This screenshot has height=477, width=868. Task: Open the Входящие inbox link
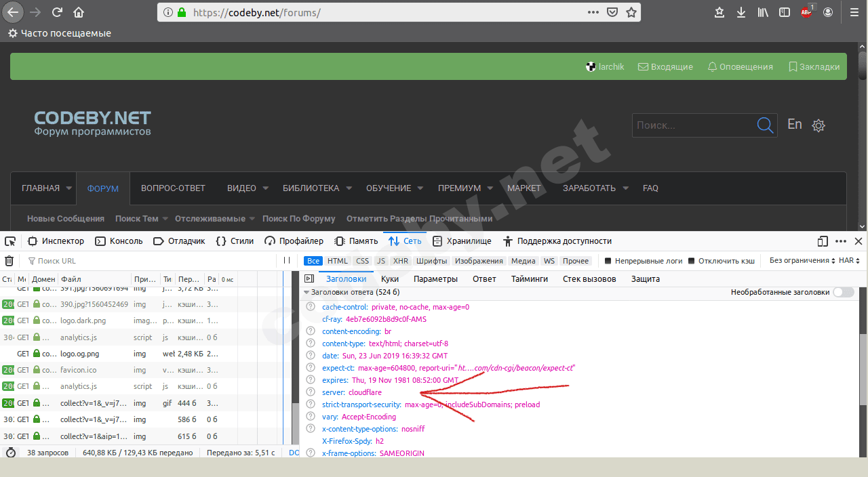point(665,67)
